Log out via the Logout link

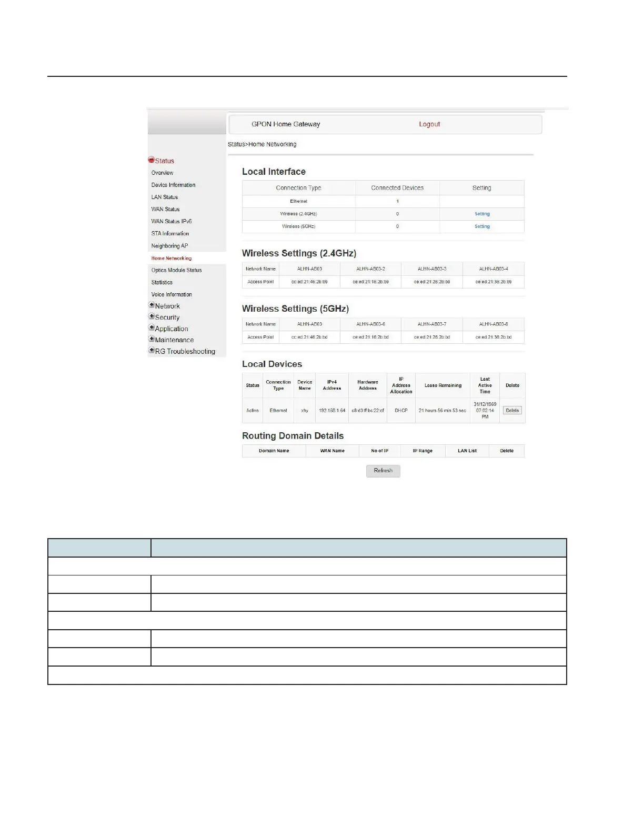pyautogui.click(x=429, y=124)
